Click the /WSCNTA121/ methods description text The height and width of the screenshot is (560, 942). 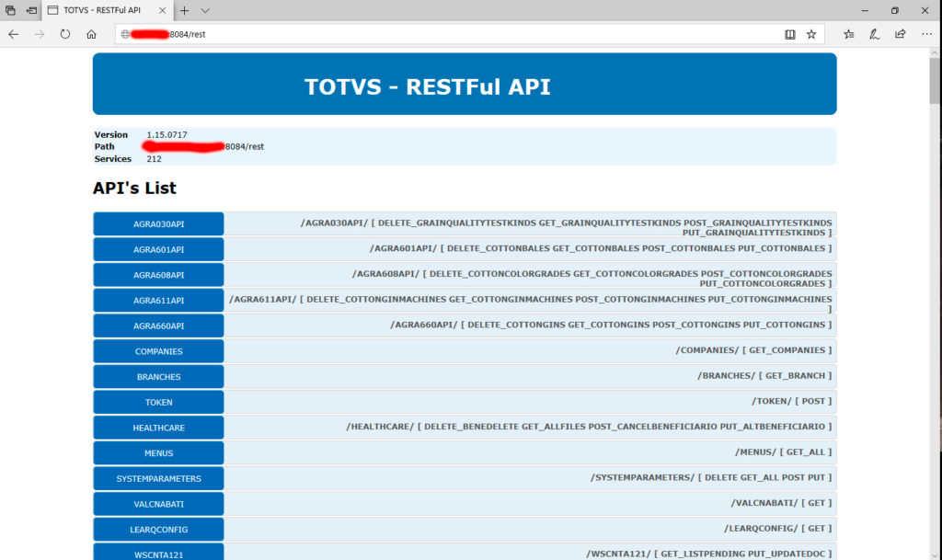coord(709,554)
